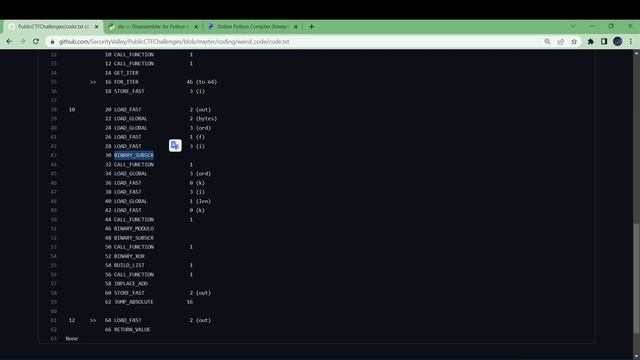Viewport: 640px width, 360px height.
Task: Click LOAD_FAST at offset 64
Action: click(128, 320)
